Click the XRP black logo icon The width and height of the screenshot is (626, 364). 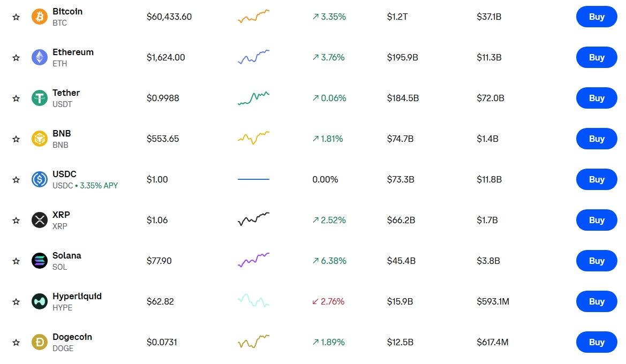click(x=40, y=221)
